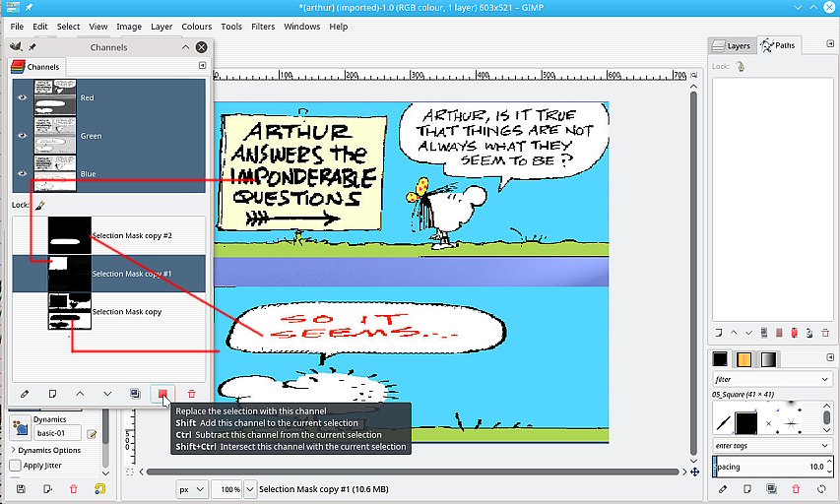Delete the channel with the red trash icon

(191, 394)
